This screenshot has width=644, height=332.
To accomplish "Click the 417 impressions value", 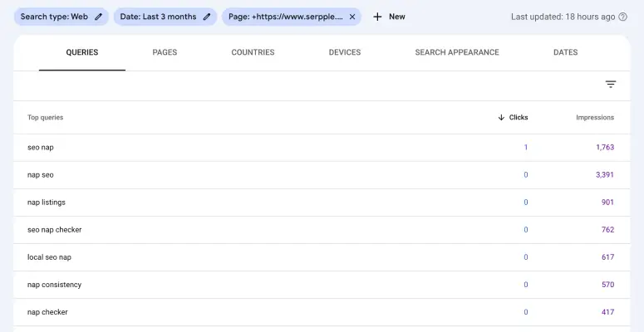I will tap(607, 312).
